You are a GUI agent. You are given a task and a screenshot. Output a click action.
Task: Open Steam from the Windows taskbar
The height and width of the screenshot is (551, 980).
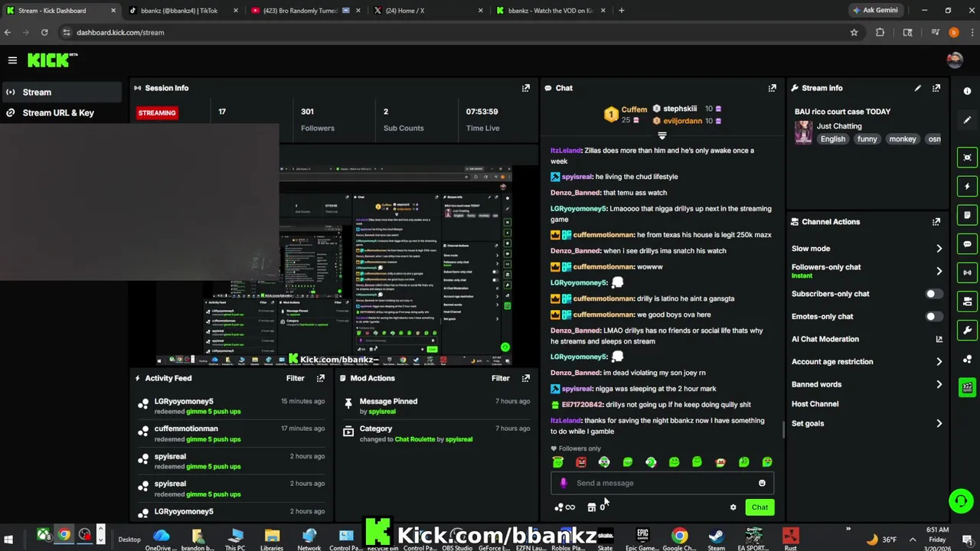coord(716,539)
